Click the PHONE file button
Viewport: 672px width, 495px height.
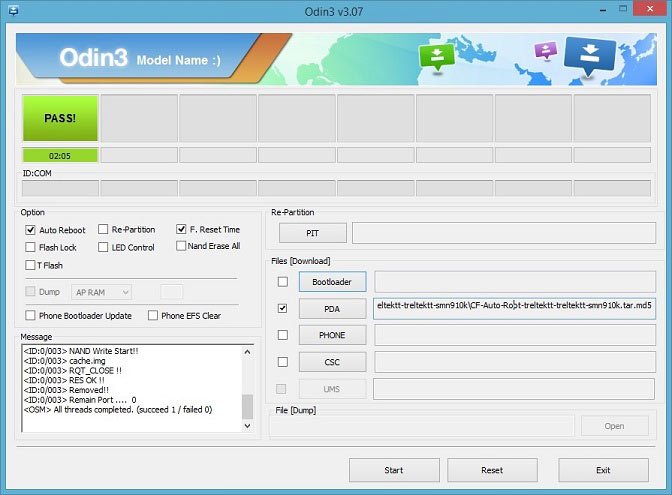(332, 335)
